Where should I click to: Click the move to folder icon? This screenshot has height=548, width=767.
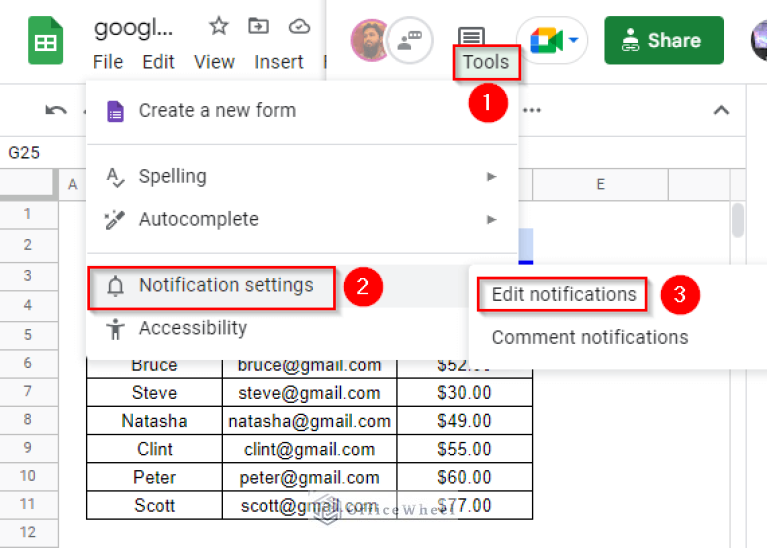point(259,26)
